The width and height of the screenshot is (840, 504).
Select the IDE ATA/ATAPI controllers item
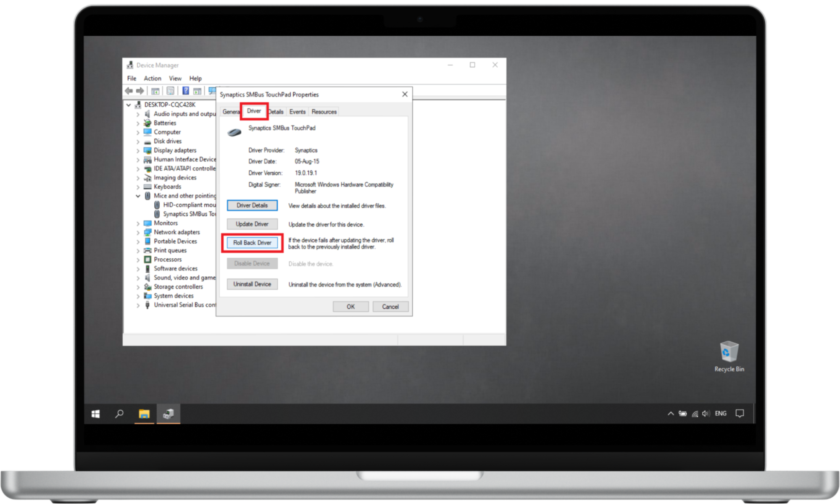[x=184, y=168]
